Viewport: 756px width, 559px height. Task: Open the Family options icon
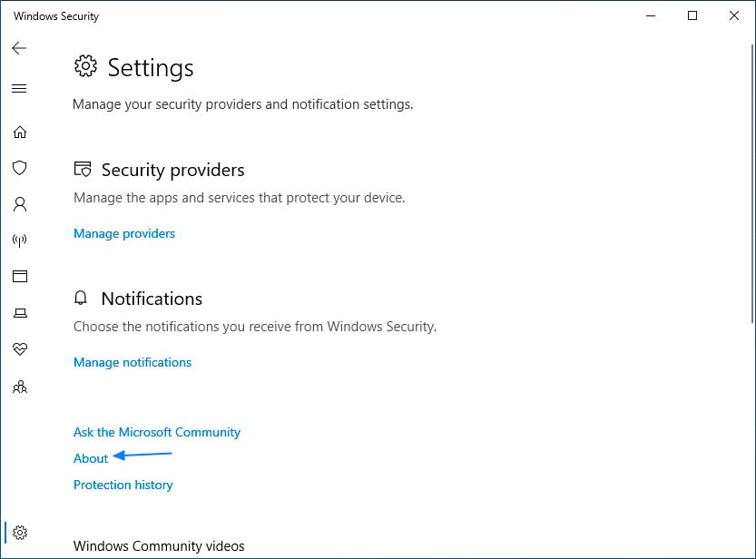click(x=20, y=387)
